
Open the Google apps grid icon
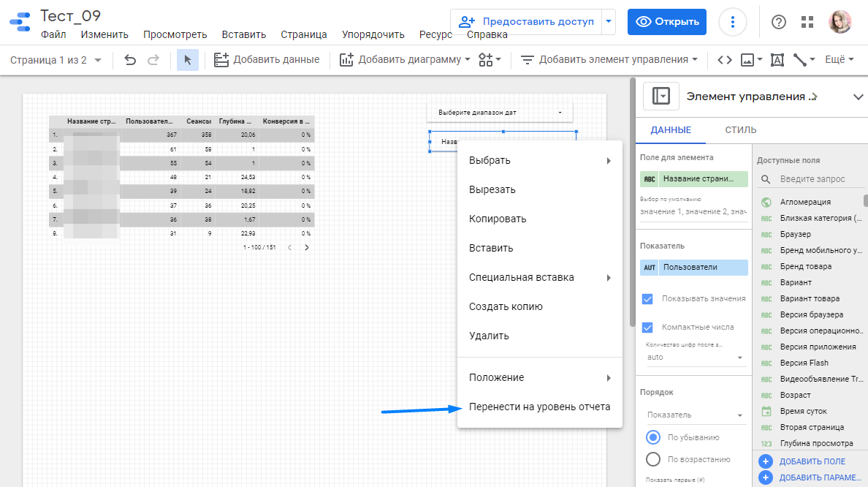point(807,22)
